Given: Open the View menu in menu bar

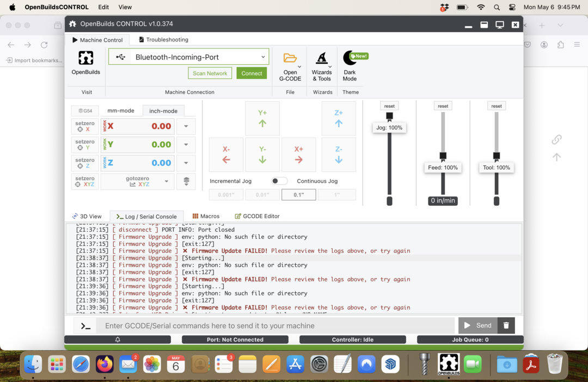Looking at the screenshot, I should click(125, 7).
